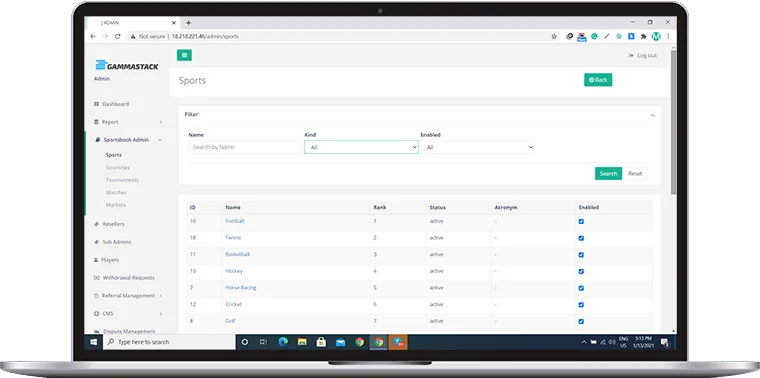This screenshot has width=760, height=378.
Task: Uncheck Enabled for Tennis
Action: tap(581, 238)
